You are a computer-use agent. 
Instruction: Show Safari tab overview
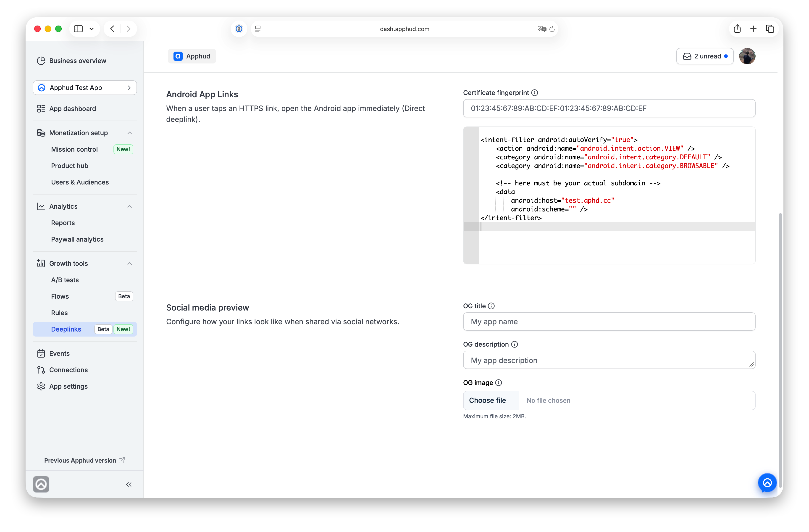(770, 29)
